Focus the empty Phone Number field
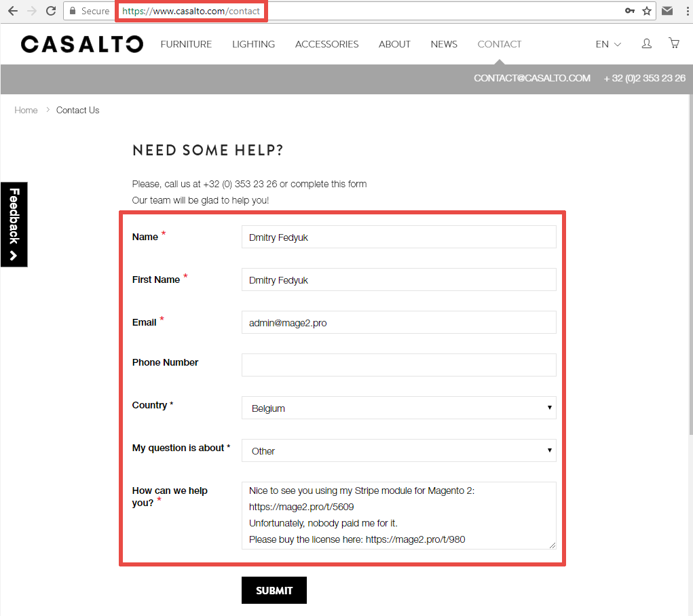The width and height of the screenshot is (693, 616). (398, 365)
